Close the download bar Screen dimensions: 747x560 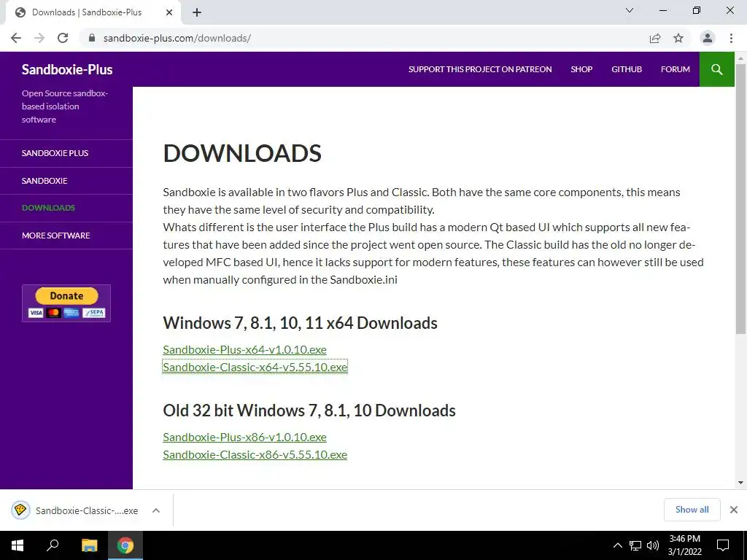click(734, 510)
